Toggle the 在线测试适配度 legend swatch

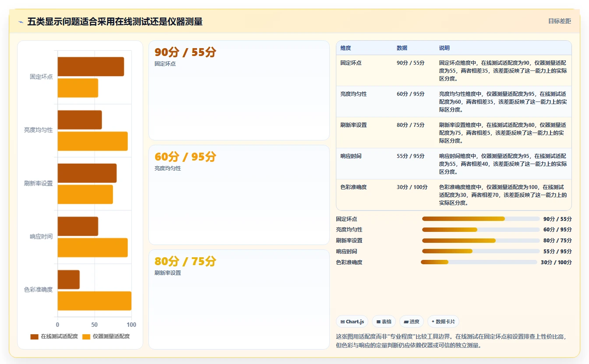[x=35, y=337]
